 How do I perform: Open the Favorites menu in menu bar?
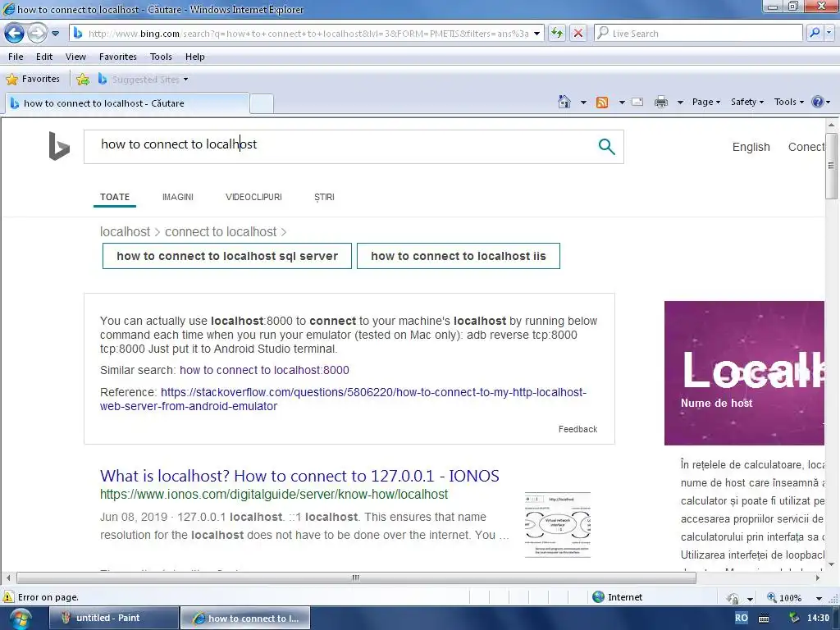click(x=118, y=57)
